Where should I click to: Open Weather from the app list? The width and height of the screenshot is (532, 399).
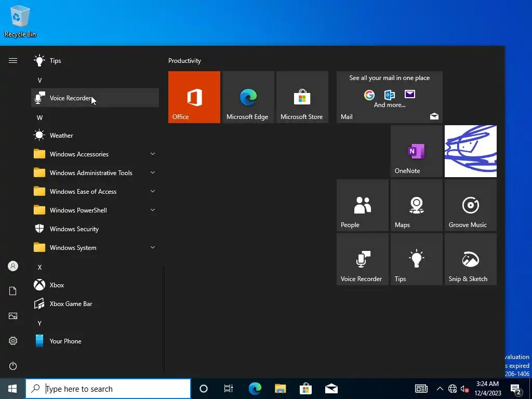(95, 136)
